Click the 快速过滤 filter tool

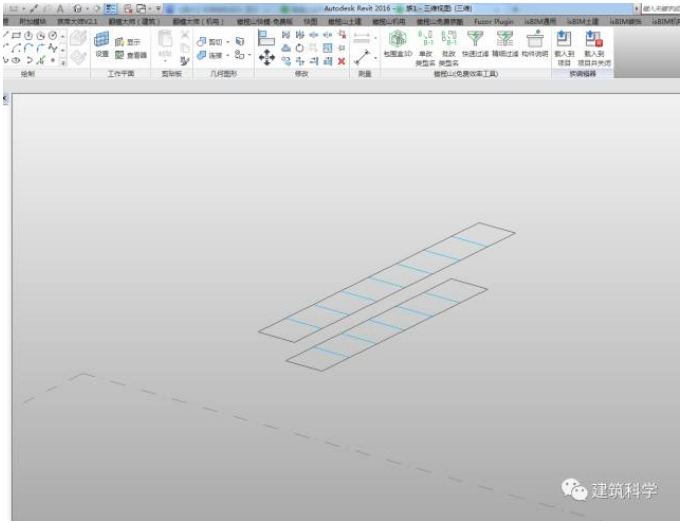tap(475, 44)
